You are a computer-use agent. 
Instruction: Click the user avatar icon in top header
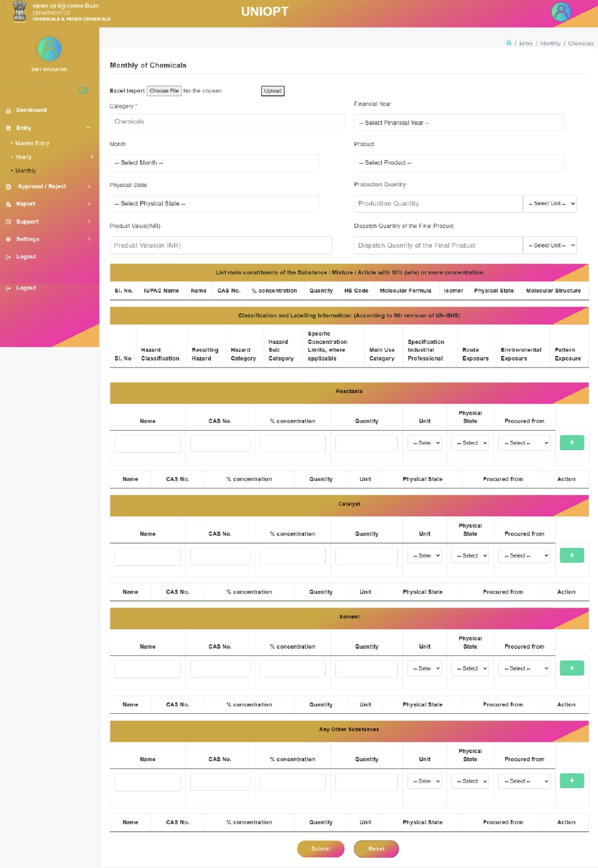(x=561, y=11)
